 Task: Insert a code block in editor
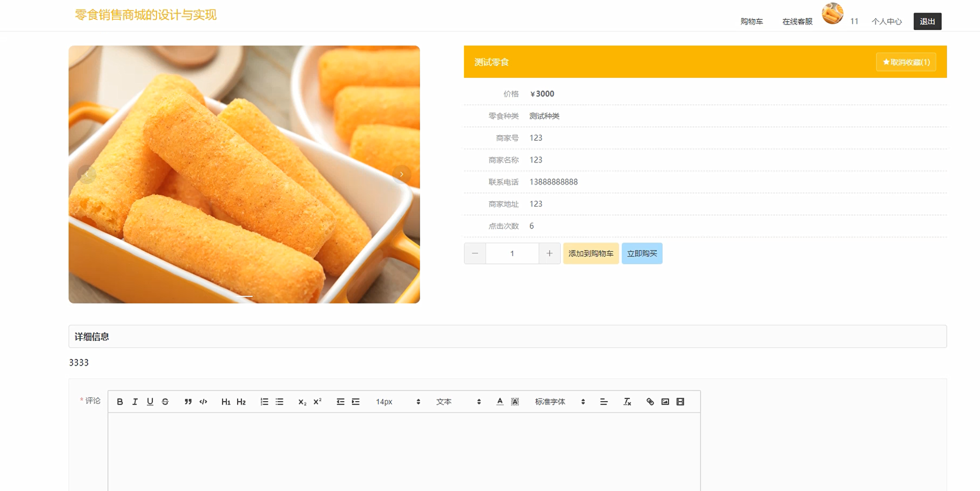(x=203, y=402)
